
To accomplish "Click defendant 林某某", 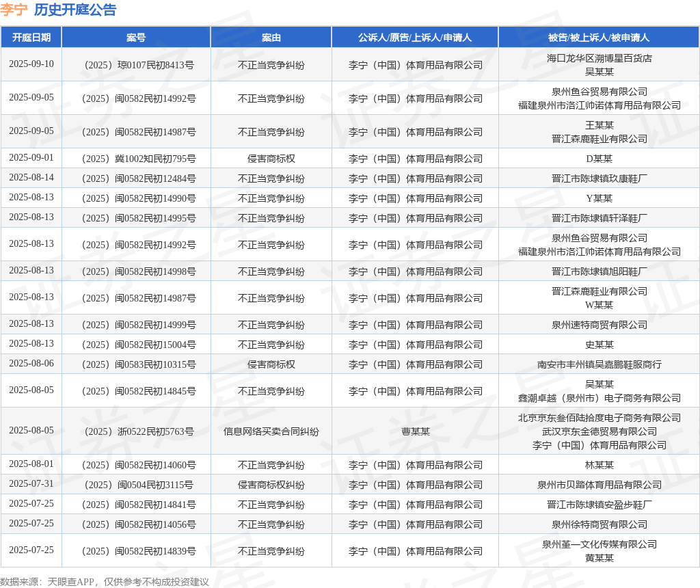I will tap(599, 465).
